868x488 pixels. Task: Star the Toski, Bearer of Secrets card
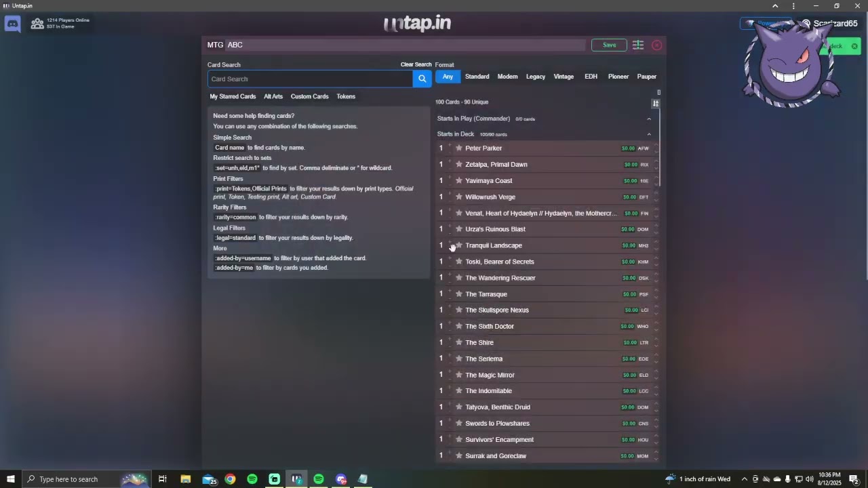(x=459, y=262)
